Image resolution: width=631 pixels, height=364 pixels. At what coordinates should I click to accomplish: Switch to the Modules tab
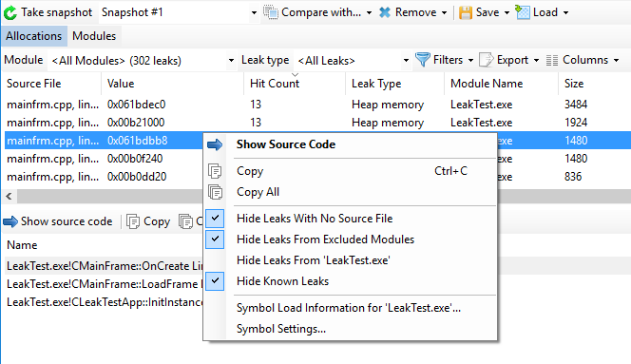pyautogui.click(x=94, y=36)
